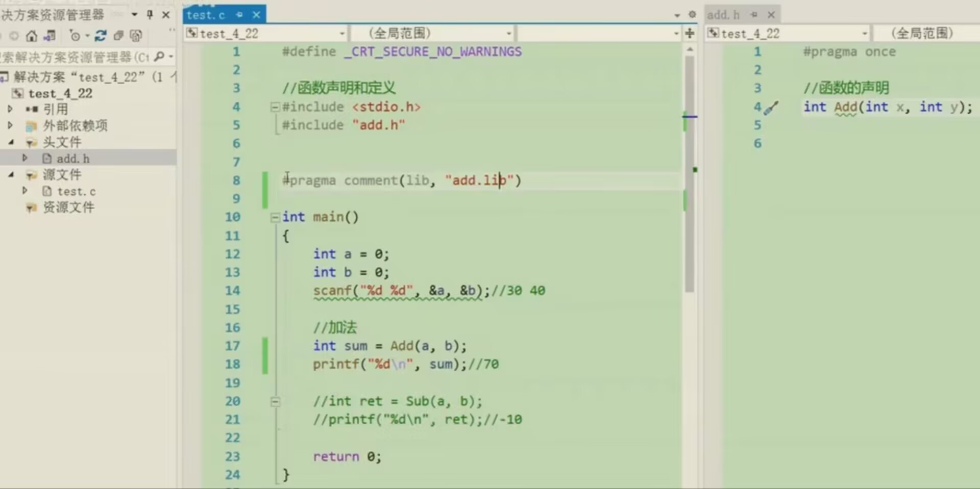Click the pending changes filter clock icon
Image resolution: width=980 pixels, height=489 pixels.
(75, 36)
